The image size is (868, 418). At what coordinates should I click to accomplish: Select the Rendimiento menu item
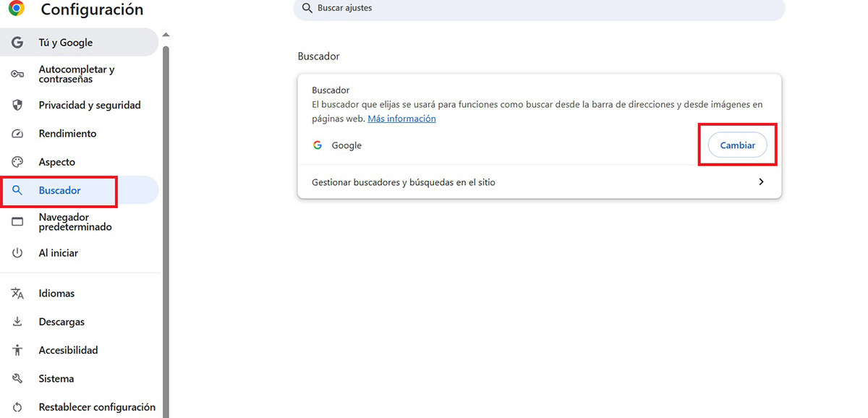pos(80,134)
